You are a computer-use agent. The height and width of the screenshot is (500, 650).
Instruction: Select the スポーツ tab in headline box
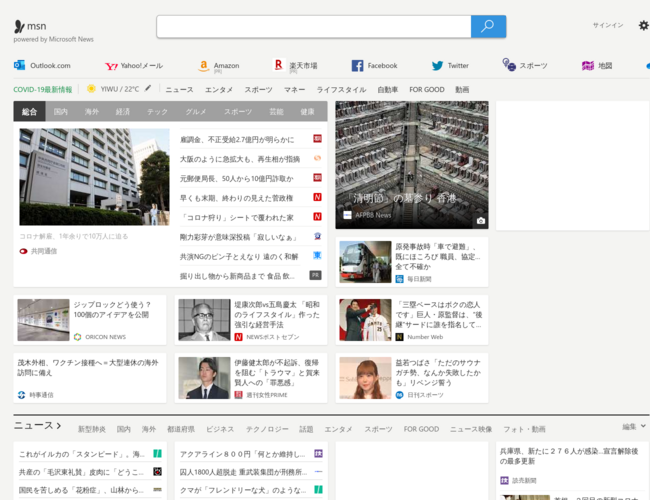coord(238,112)
